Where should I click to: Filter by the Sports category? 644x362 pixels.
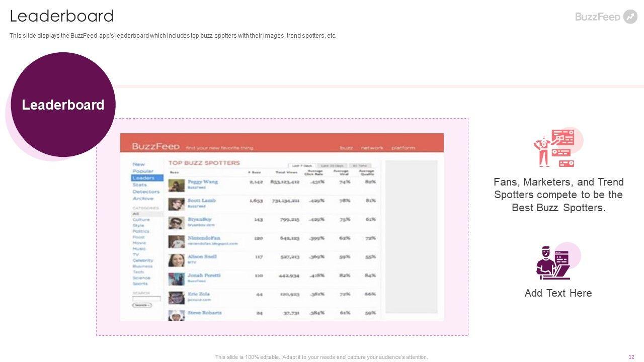point(140,284)
